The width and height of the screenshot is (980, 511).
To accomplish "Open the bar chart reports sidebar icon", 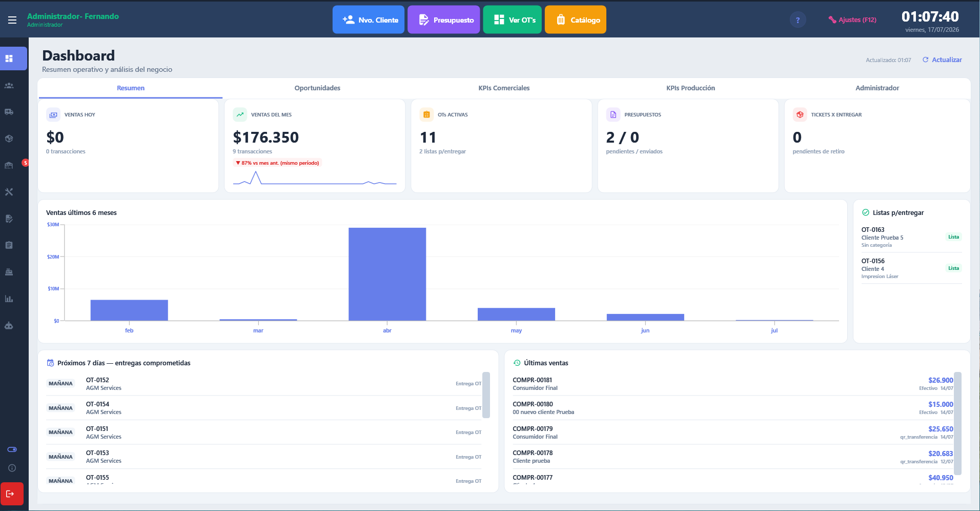I will [9, 299].
